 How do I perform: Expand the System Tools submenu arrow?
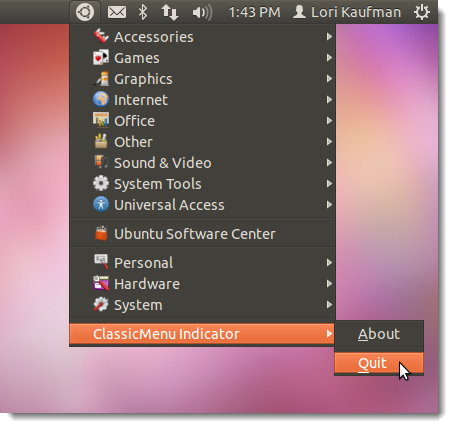(x=329, y=184)
